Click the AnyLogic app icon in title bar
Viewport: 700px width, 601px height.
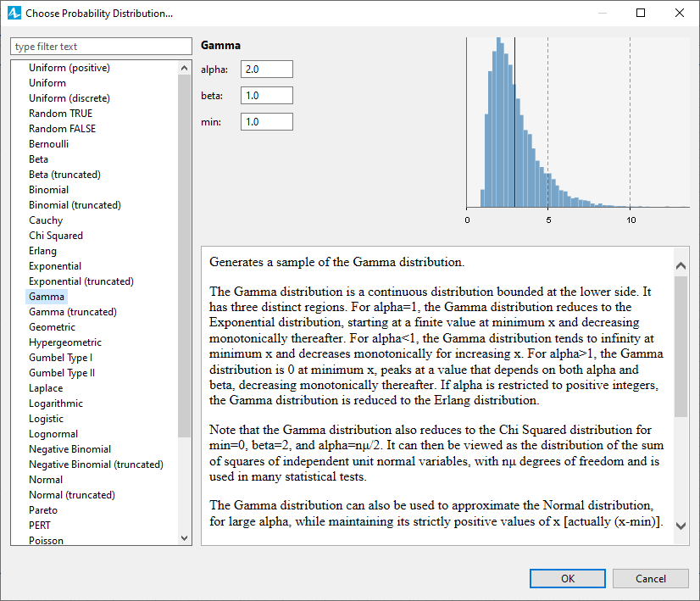tap(14, 14)
